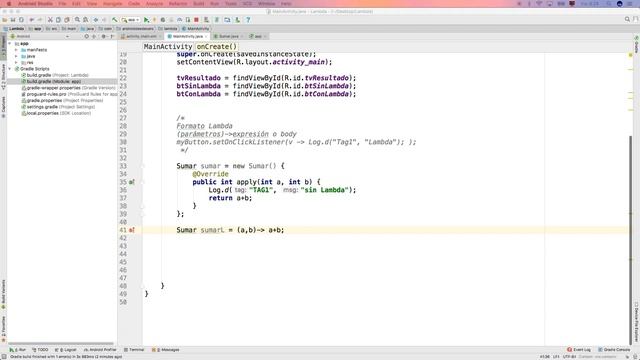Click the red Stop button in toolbar
The height and width of the screenshot is (360, 640).
[x=196, y=20]
